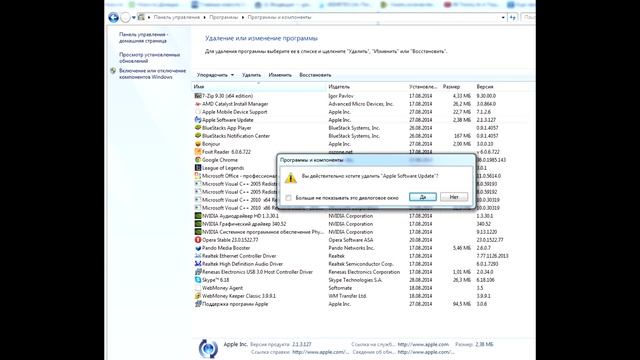The height and width of the screenshot is (360, 640).
Task: Click the Microsoft Office icon in list
Action: 198,176
